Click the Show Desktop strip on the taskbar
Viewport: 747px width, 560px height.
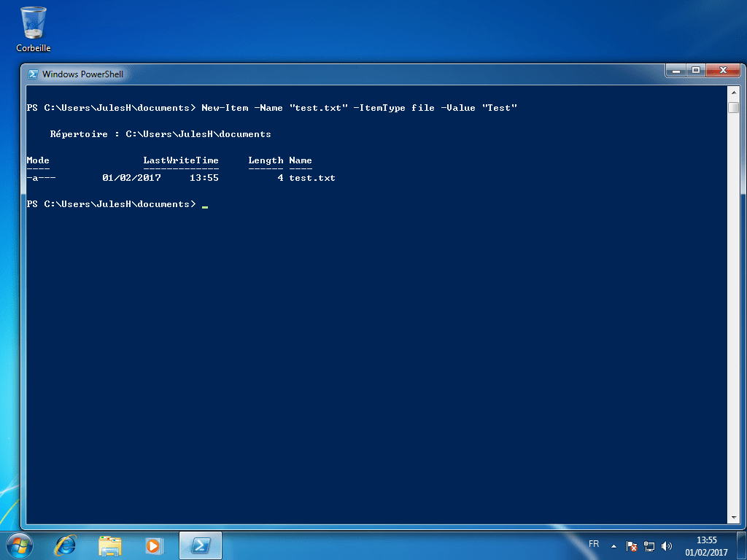(742, 544)
